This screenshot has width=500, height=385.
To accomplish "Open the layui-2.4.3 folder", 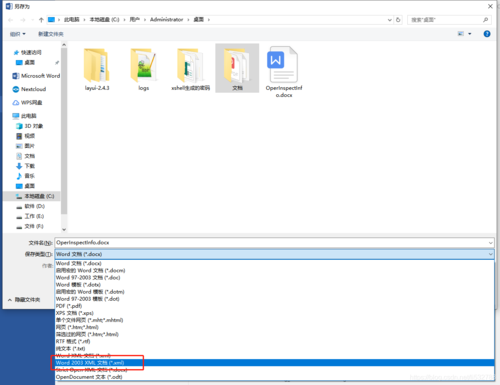I will coord(97,66).
